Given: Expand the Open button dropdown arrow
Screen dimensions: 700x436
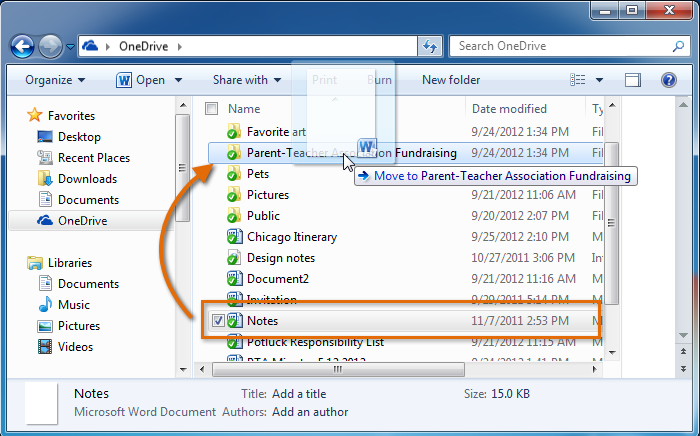Looking at the screenshot, I should coord(178,80).
